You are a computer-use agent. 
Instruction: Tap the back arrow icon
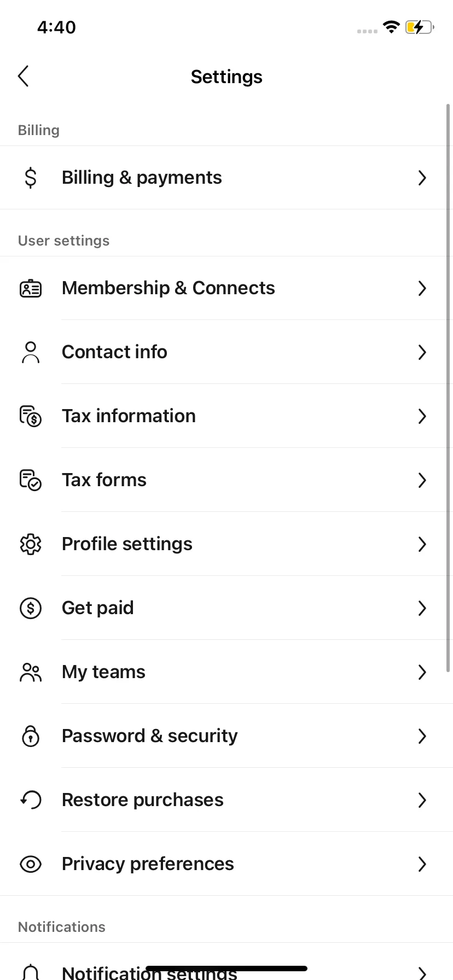click(23, 77)
